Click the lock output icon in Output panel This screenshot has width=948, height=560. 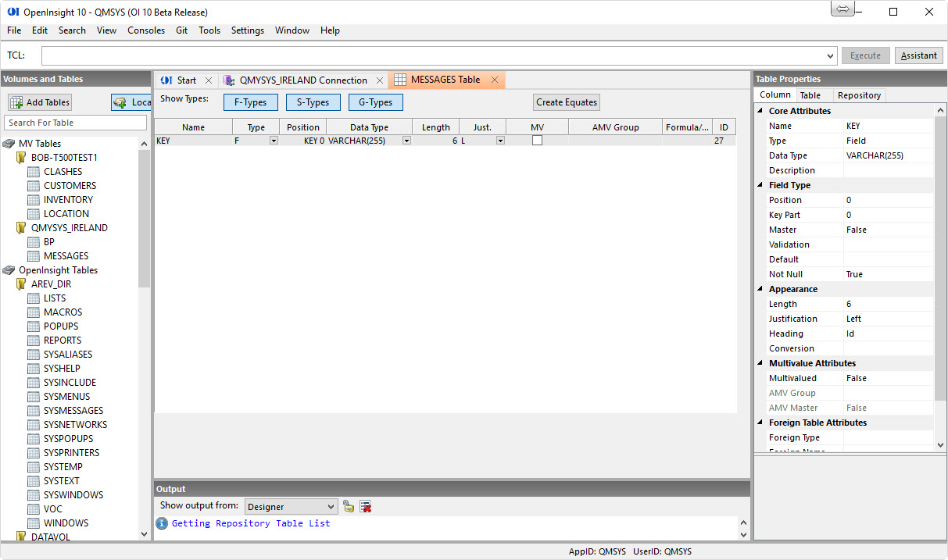pyautogui.click(x=349, y=506)
